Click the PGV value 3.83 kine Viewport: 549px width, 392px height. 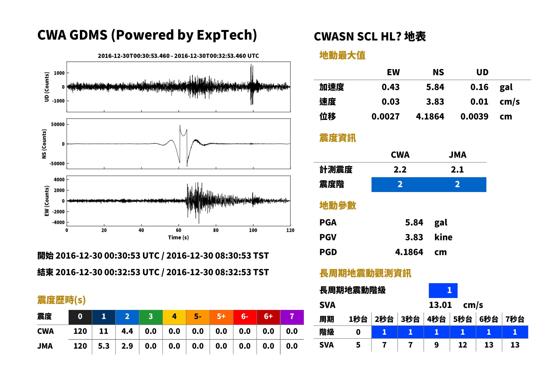coord(429,237)
